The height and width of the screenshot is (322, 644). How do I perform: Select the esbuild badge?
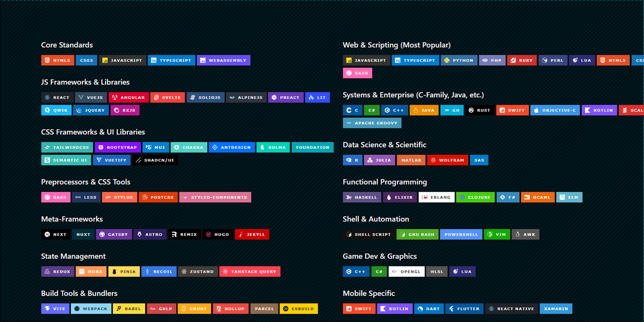pyautogui.click(x=298, y=309)
